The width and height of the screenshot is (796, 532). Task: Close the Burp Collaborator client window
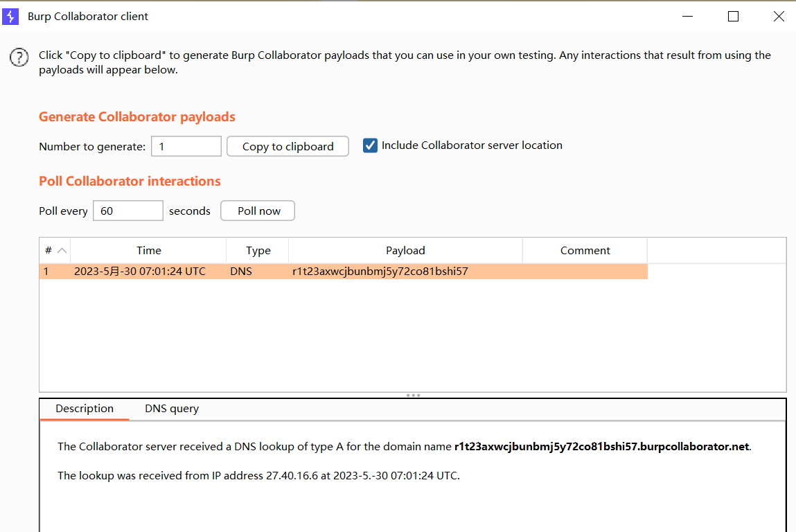click(779, 16)
